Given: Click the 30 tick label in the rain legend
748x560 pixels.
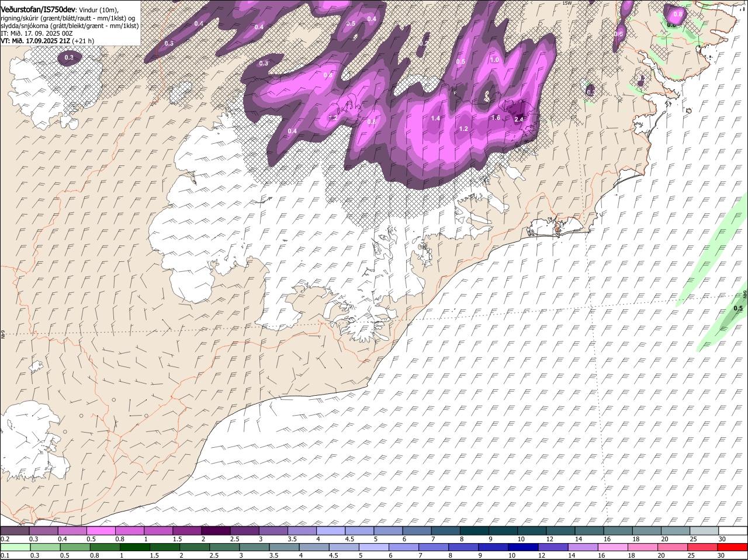Looking at the screenshot, I should [721, 556].
